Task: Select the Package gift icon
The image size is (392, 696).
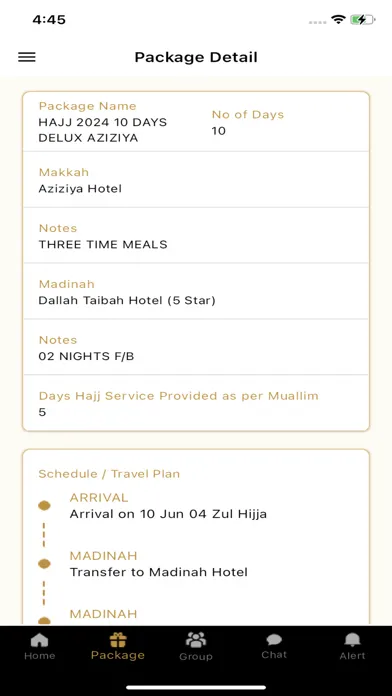Action: point(118,640)
